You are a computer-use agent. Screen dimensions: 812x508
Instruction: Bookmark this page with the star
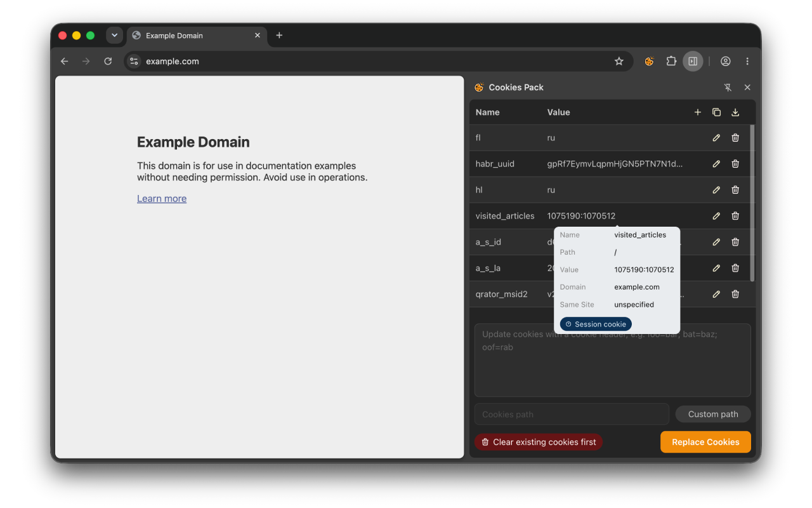pos(619,62)
